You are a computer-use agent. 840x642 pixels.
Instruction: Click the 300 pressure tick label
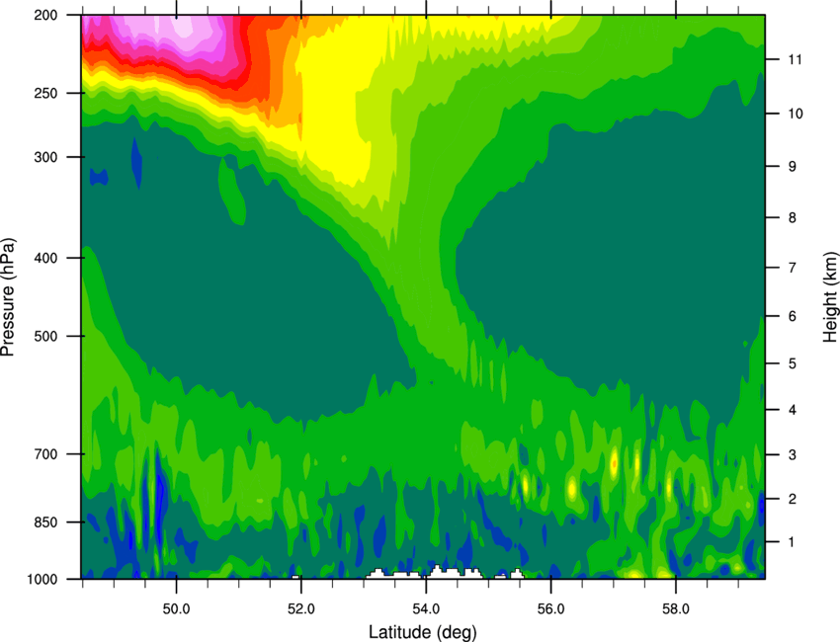[x=46, y=157]
